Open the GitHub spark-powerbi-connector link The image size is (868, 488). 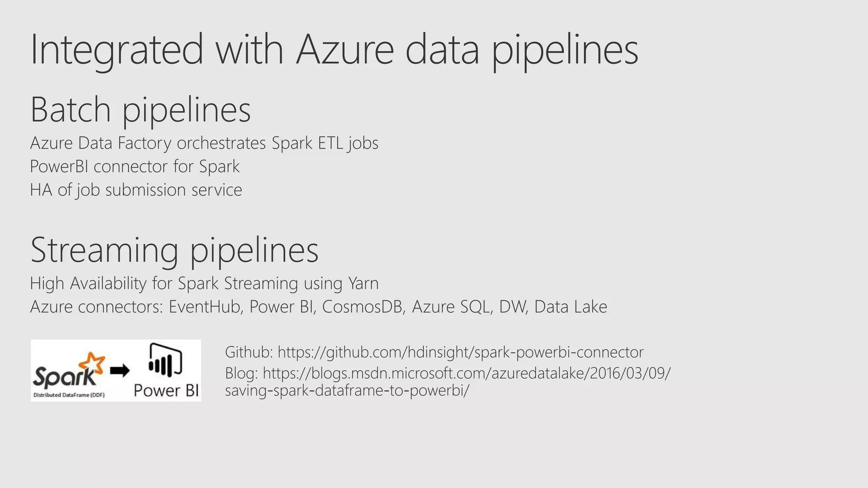[x=461, y=352]
